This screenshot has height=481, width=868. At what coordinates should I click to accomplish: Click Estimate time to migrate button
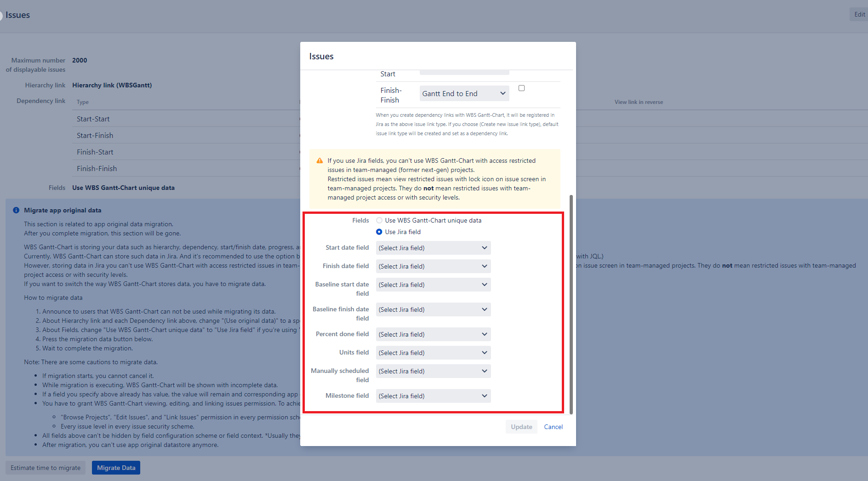click(46, 468)
